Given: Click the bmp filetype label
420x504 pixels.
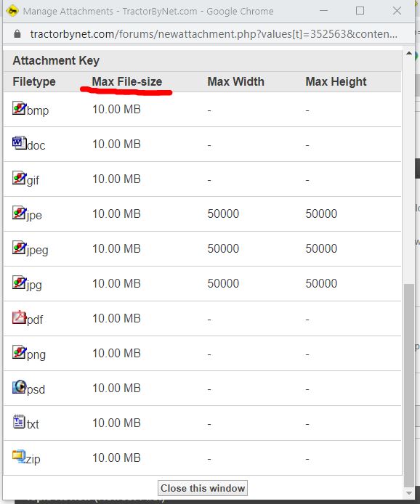Looking at the screenshot, I should click(38, 110).
